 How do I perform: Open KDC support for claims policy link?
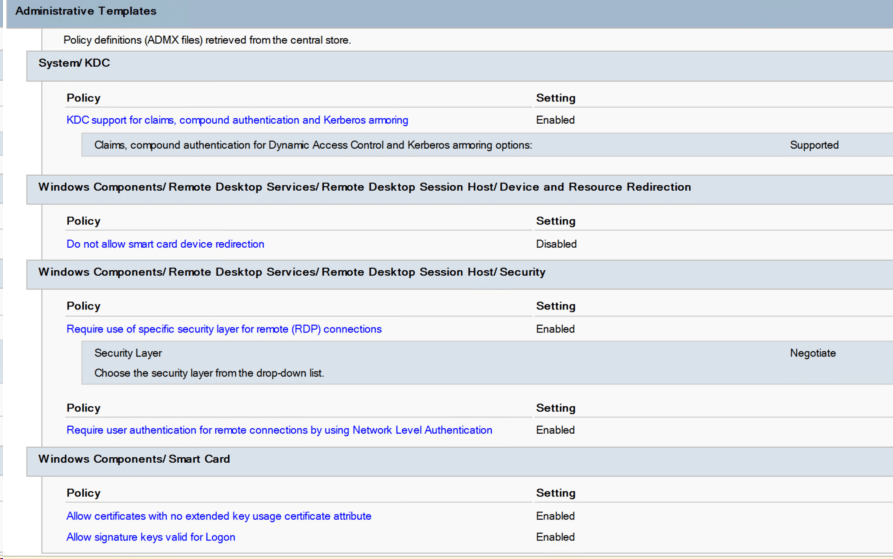pyautogui.click(x=237, y=120)
